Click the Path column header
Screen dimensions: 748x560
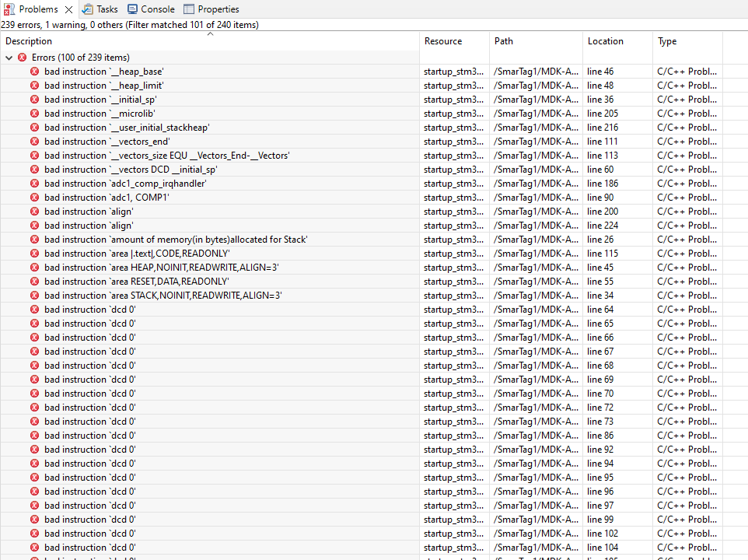(x=503, y=40)
